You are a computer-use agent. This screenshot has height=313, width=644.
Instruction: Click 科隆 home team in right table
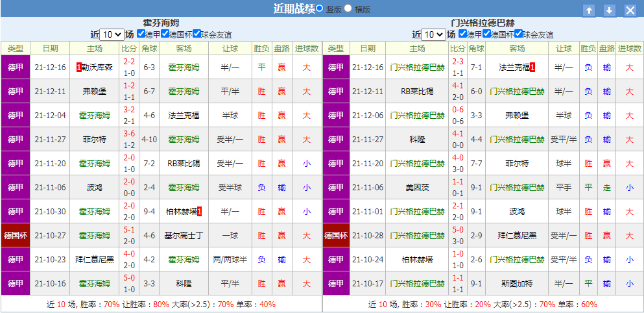coord(416,140)
